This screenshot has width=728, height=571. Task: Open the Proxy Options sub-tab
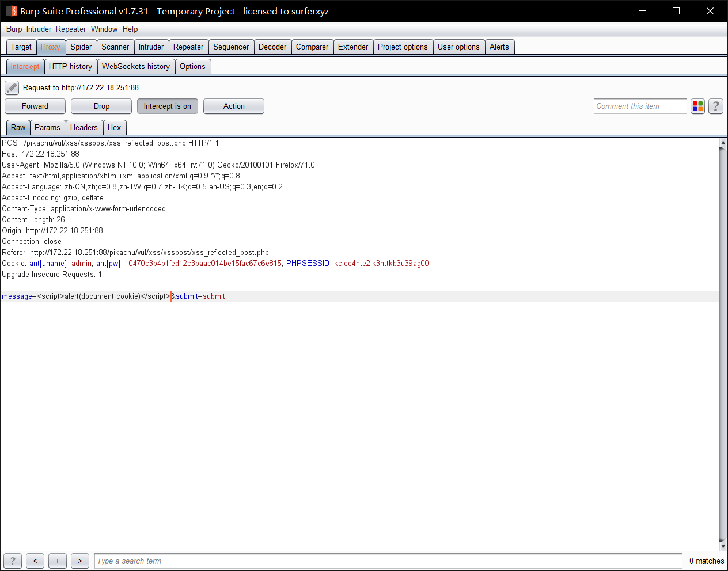(192, 66)
